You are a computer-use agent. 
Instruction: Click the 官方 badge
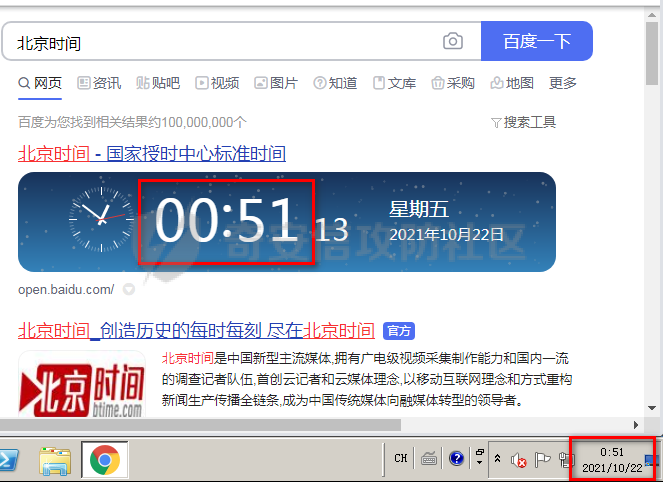pos(399,331)
